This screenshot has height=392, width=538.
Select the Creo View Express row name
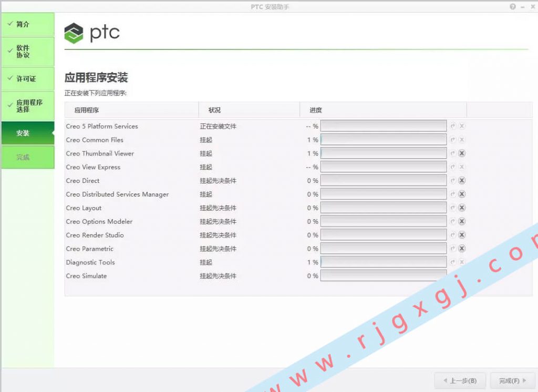(x=94, y=167)
